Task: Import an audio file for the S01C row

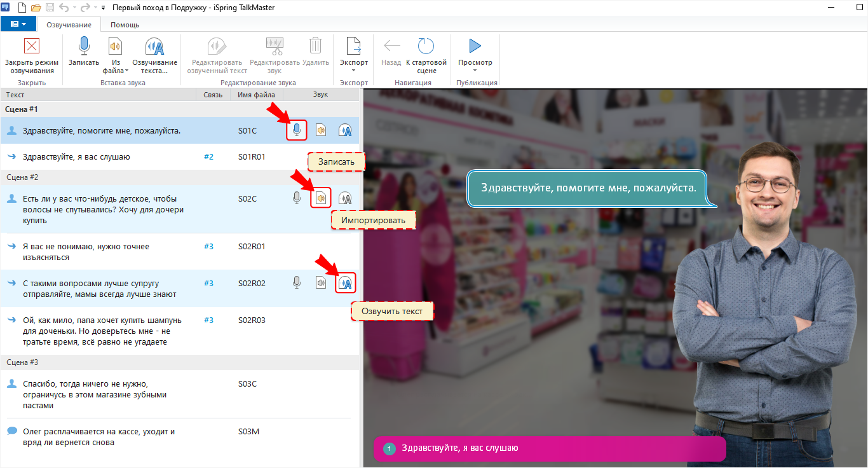Action: (x=321, y=130)
